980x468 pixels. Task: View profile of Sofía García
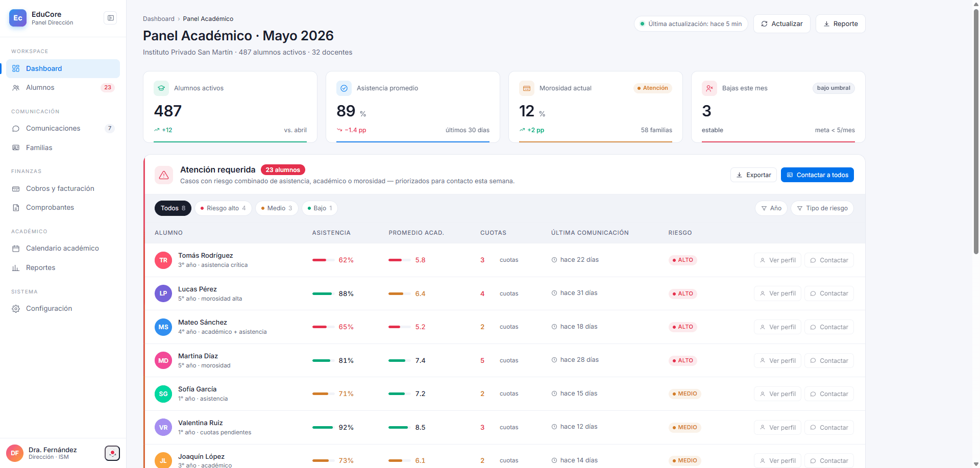pyautogui.click(x=778, y=394)
